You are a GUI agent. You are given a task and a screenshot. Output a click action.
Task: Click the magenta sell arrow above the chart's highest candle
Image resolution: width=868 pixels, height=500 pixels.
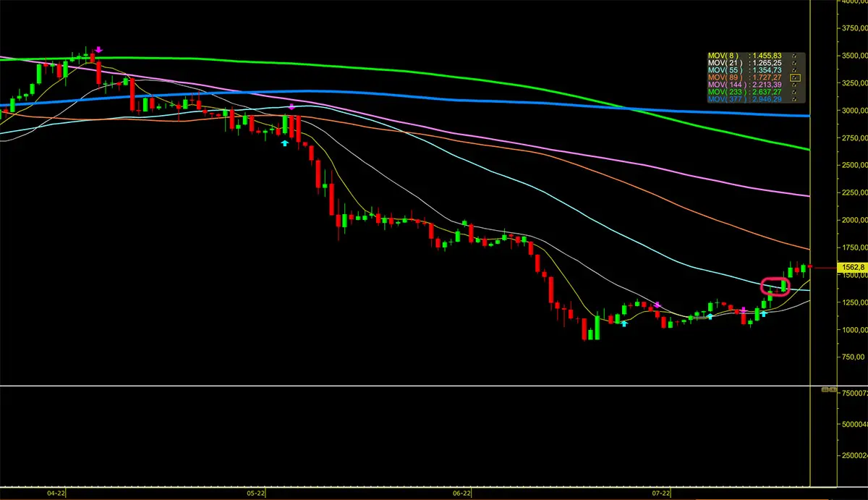(98, 50)
